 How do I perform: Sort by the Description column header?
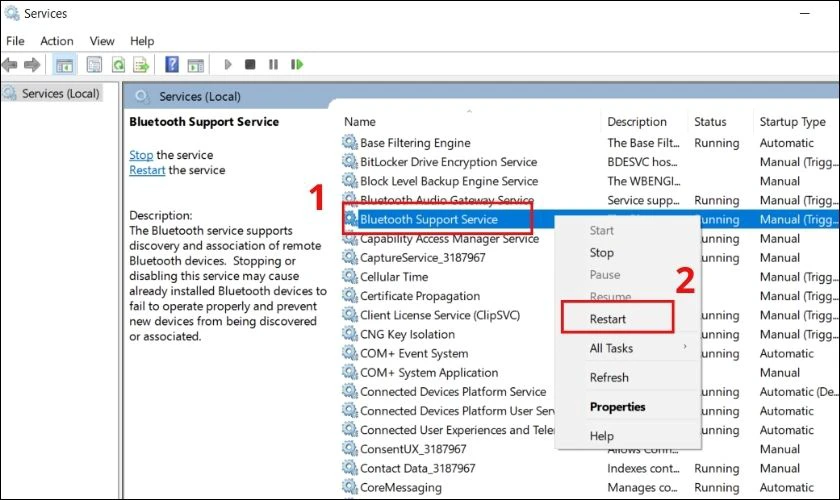click(x=644, y=122)
